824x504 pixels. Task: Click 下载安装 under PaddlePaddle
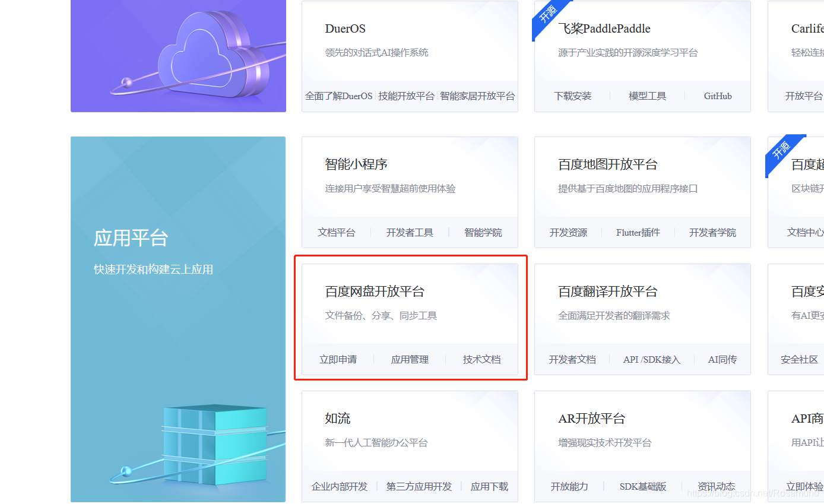[573, 96]
